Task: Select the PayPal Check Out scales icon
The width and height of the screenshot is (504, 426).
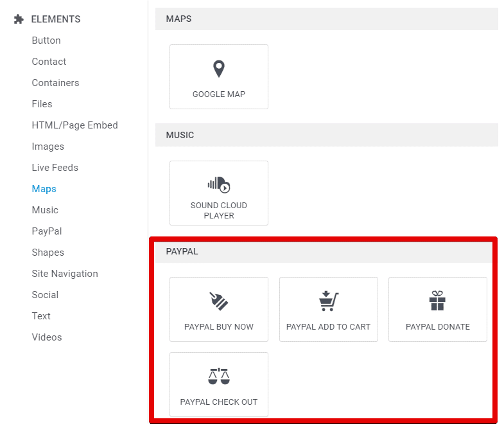Action: pos(219,376)
